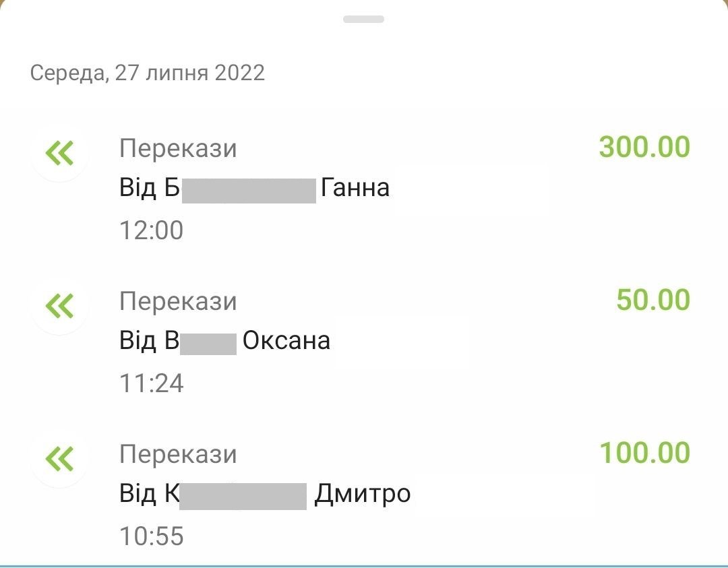This screenshot has height=568, width=728.
Task: Click the sender name ending in Дмитро
Action: coord(264,494)
